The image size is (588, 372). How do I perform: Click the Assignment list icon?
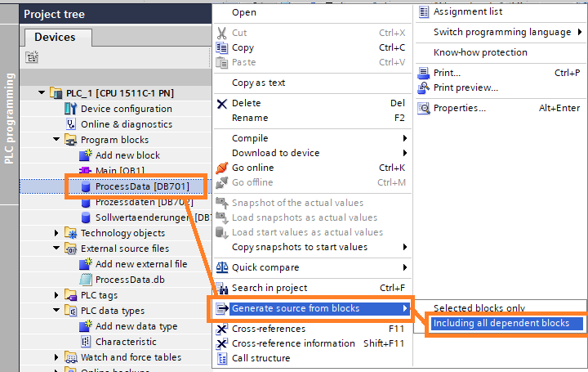click(x=423, y=11)
